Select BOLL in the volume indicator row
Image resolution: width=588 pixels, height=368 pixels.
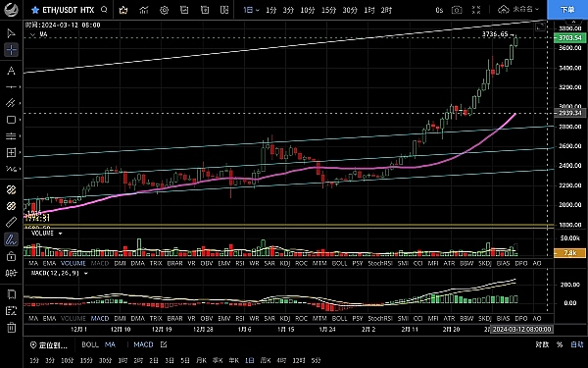(339, 263)
